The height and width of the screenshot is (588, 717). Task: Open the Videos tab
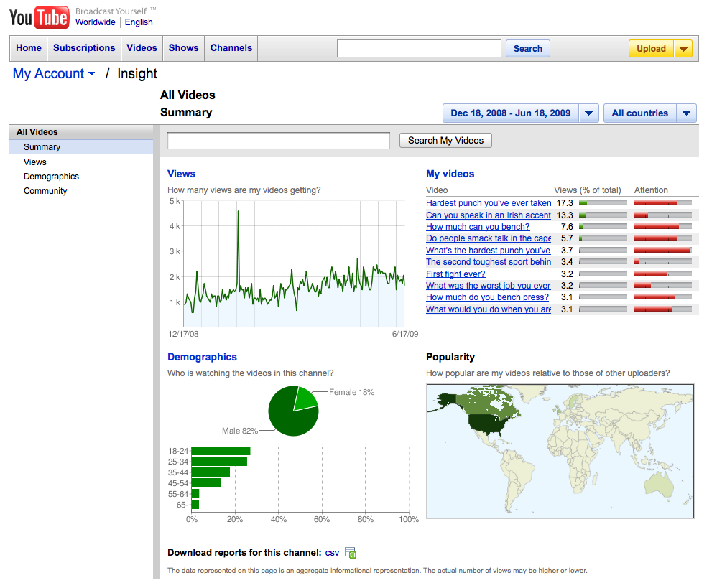pyautogui.click(x=142, y=48)
